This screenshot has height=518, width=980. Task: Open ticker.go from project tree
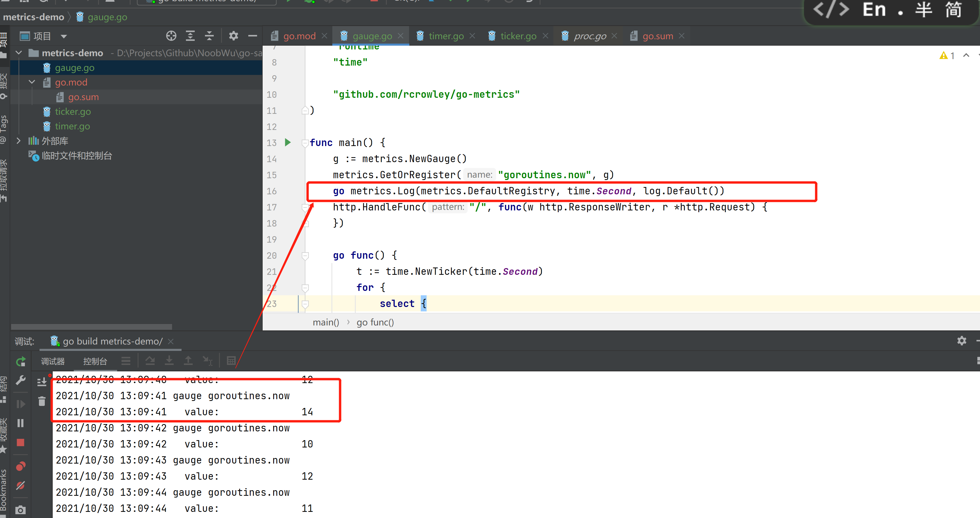click(x=73, y=112)
